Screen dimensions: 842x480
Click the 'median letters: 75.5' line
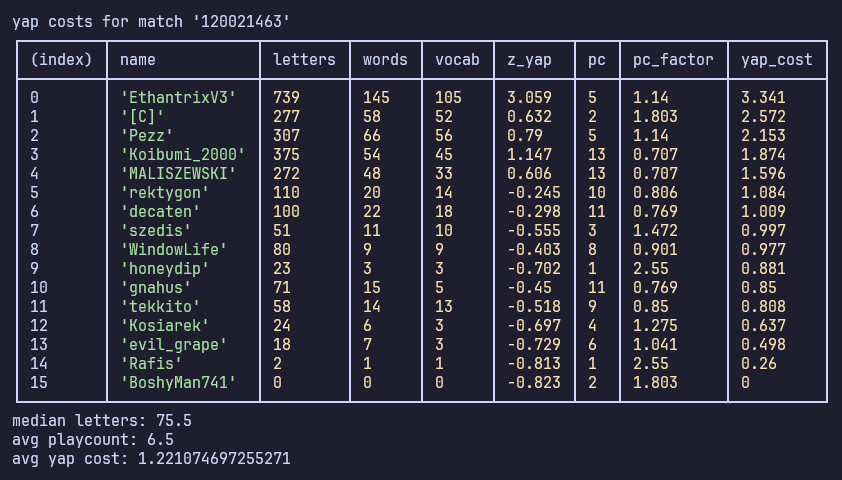101,420
